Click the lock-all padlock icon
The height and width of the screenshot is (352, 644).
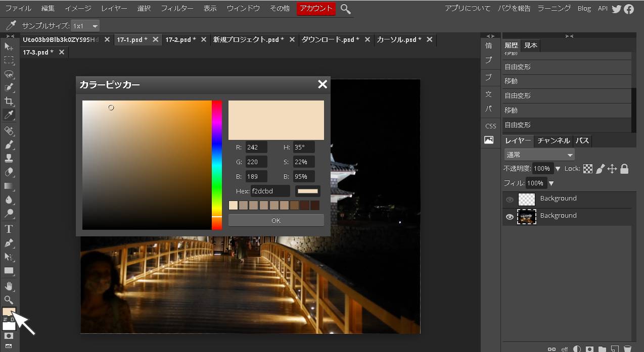click(624, 169)
